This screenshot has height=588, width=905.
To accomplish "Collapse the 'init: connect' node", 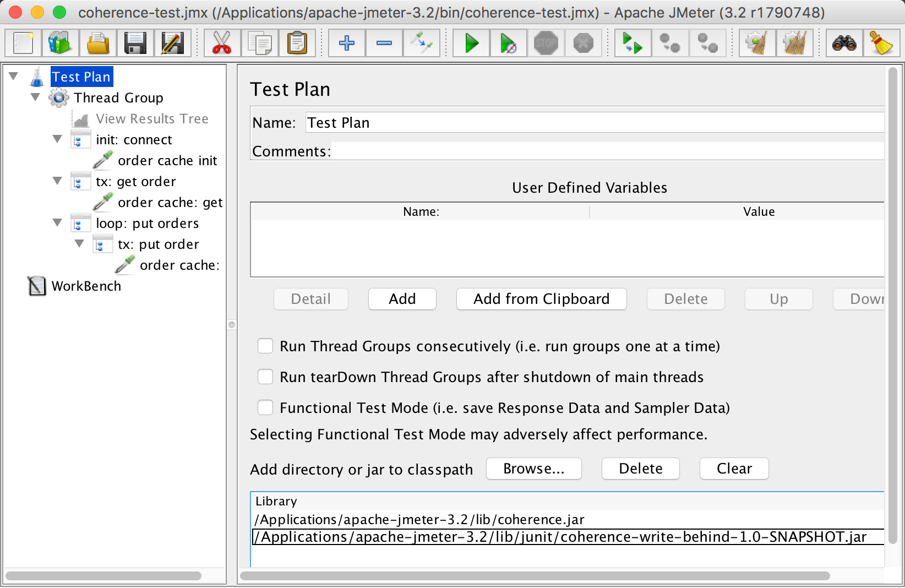I will tap(58, 139).
